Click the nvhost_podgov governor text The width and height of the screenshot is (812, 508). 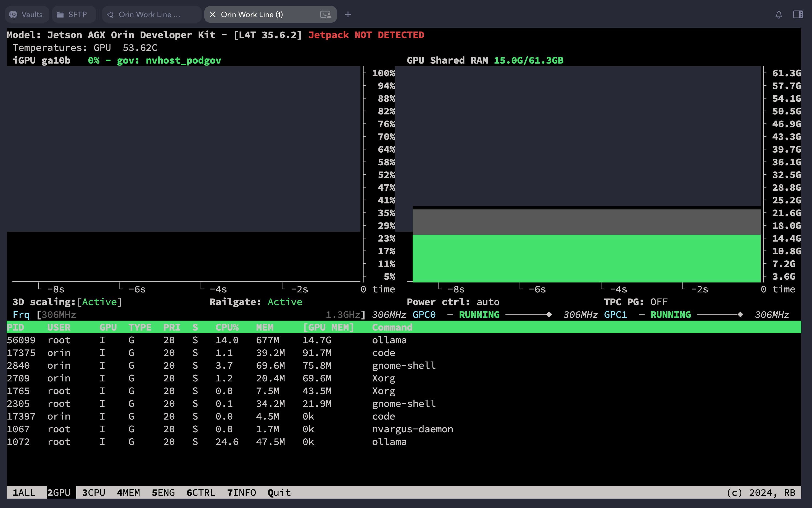183,61
